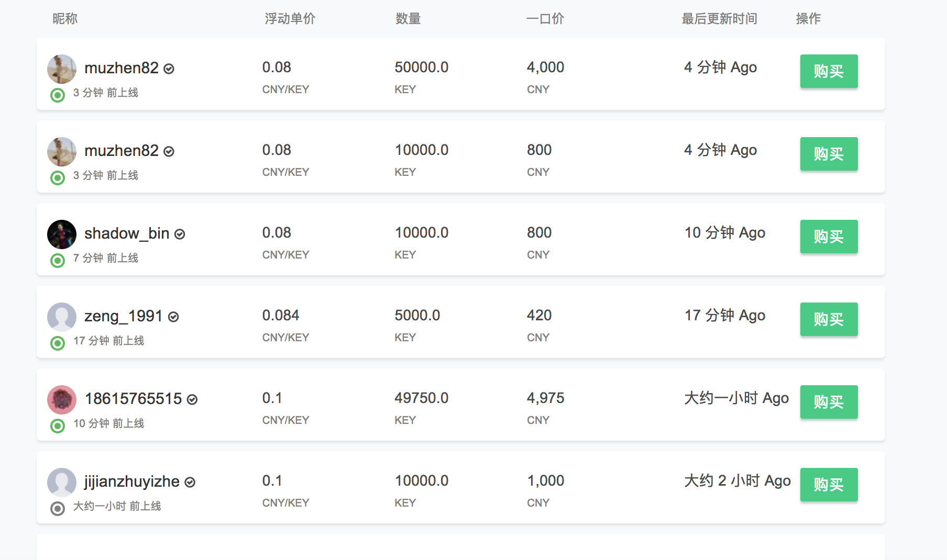Click 购买 on jijianzhuyizhe's listing
This screenshot has height=560, width=947.
point(829,485)
